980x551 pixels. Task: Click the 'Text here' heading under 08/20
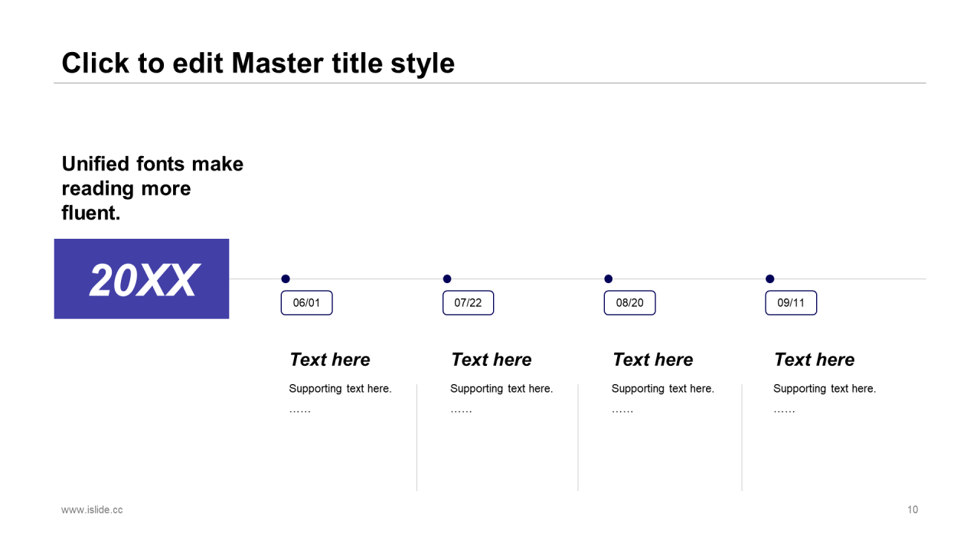[653, 360]
